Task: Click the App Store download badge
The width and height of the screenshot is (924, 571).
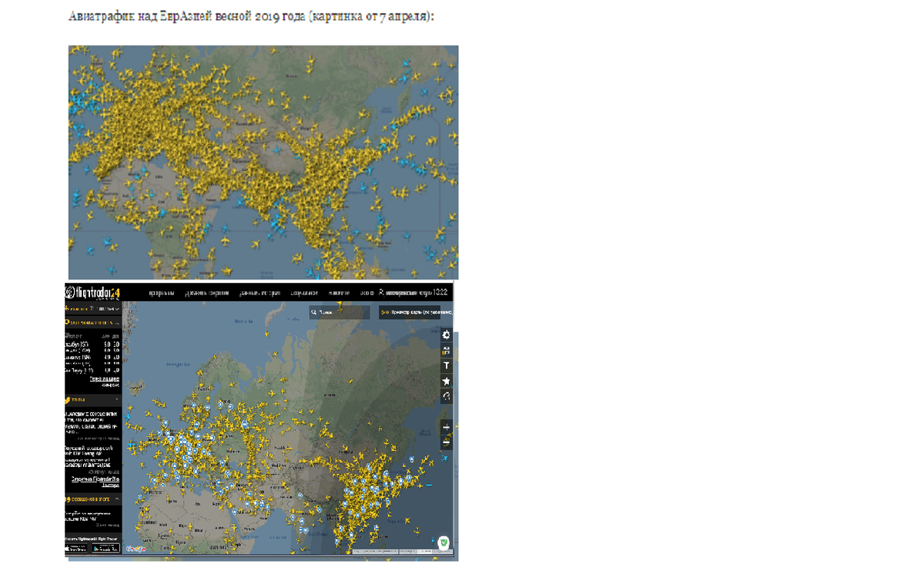Action: coord(76,549)
